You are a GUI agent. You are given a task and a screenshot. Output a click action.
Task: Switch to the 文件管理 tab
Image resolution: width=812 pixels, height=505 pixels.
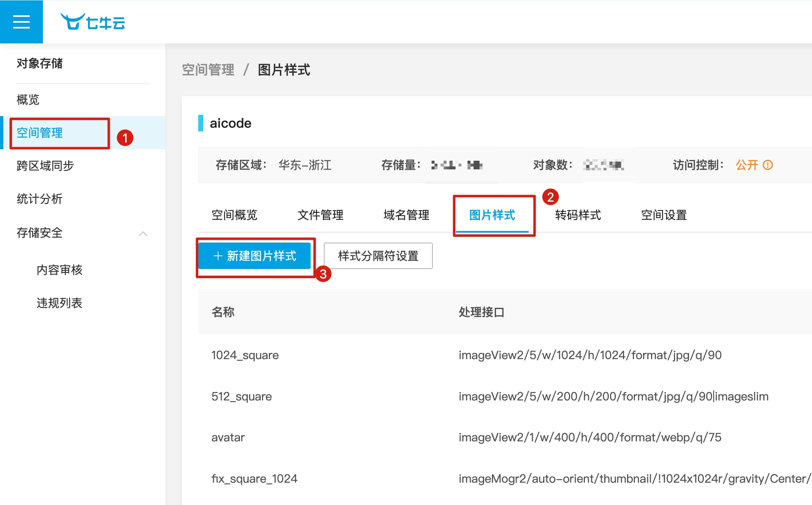pyautogui.click(x=320, y=215)
